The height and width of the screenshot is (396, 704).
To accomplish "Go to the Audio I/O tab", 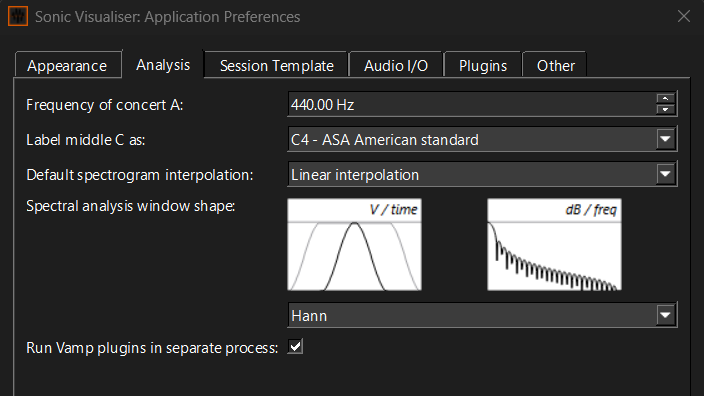I will [396, 66].
